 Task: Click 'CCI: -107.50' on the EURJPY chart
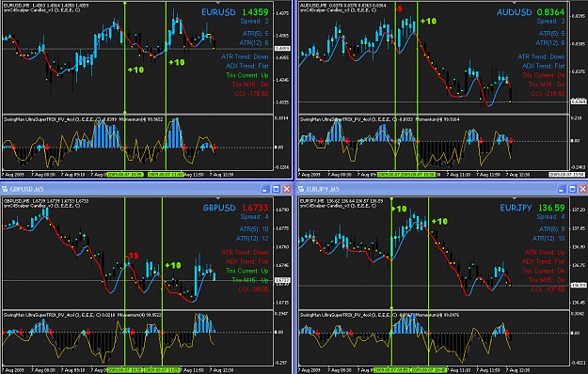click(x=548, y=289)
